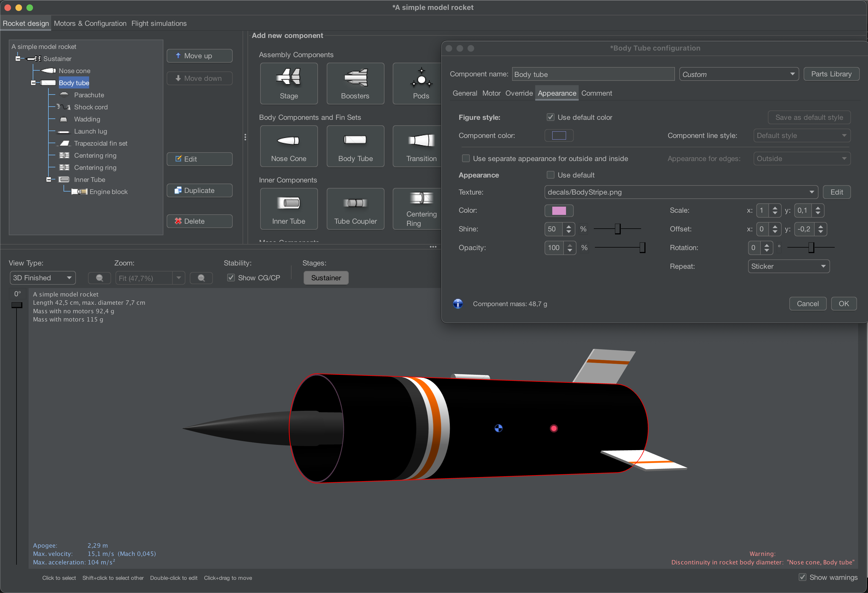Open the Component line style dropdown
This screenshot has width=868, height=593.
click(802, 135)
